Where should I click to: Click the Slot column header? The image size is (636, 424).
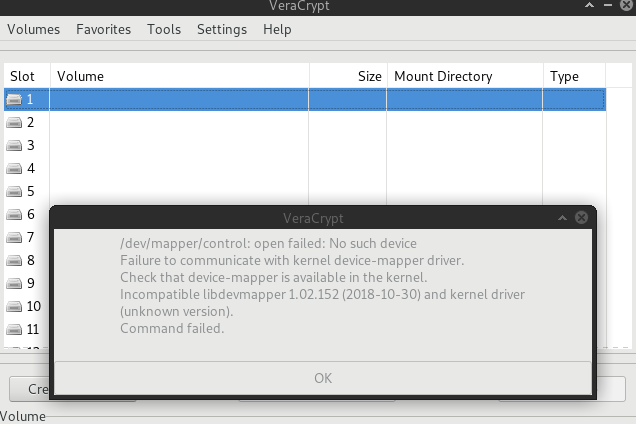pyautogui.click(x=27, y=76)
